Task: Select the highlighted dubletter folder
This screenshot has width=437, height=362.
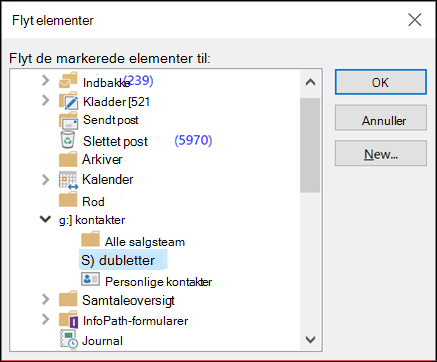Action: coord(123,260)
